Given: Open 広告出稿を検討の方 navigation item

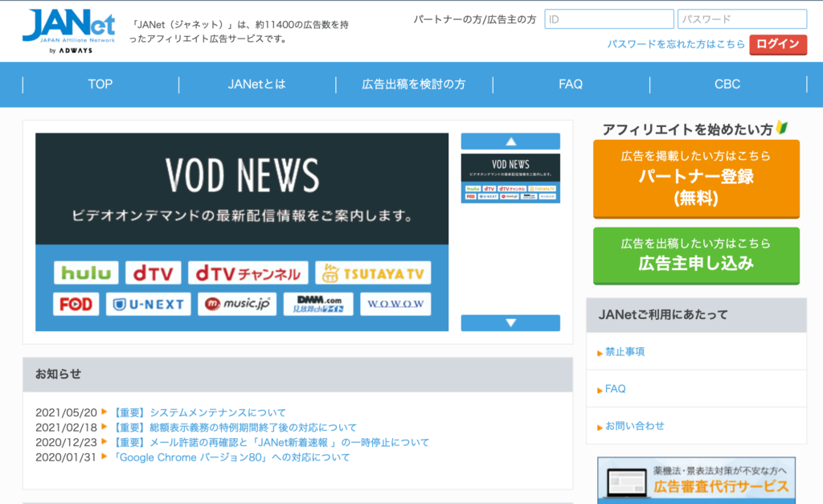Looking at the screenshot, I should (x=414, y=84).
